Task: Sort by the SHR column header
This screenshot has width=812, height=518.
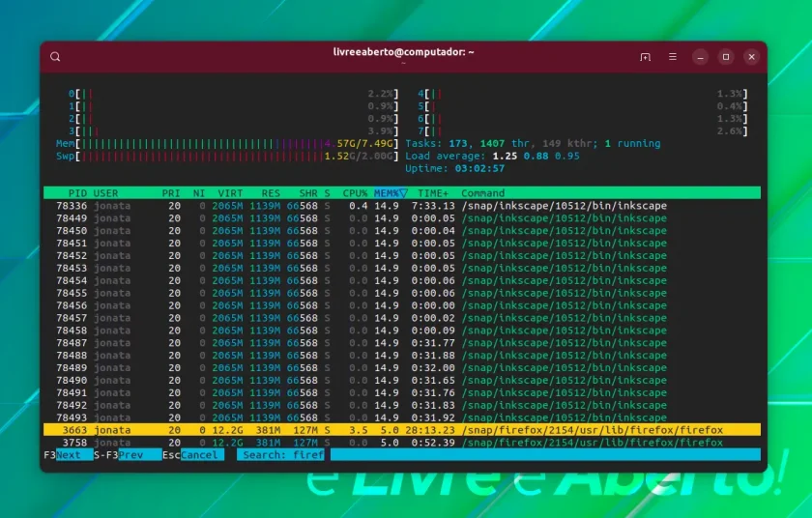Action: pos(308,193)
